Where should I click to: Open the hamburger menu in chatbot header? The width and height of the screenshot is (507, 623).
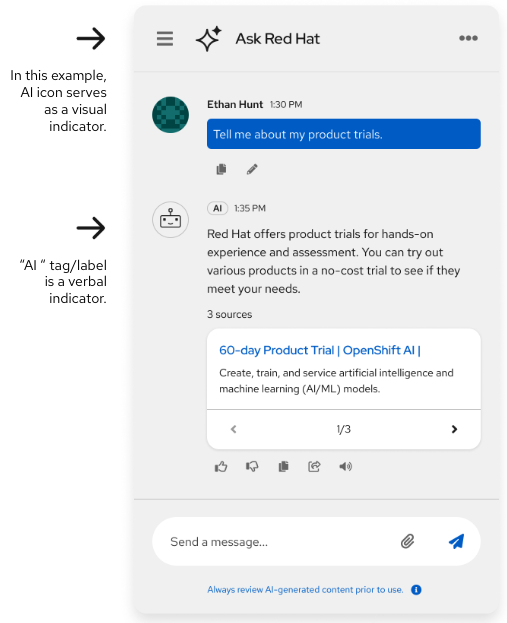(x=164, y=39)
